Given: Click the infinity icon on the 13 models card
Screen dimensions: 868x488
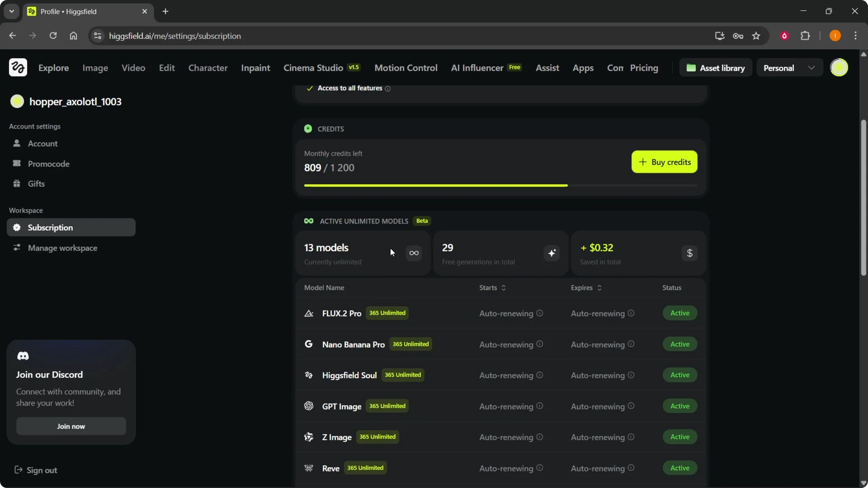Looking at the screenshot, I should [414, 253].
